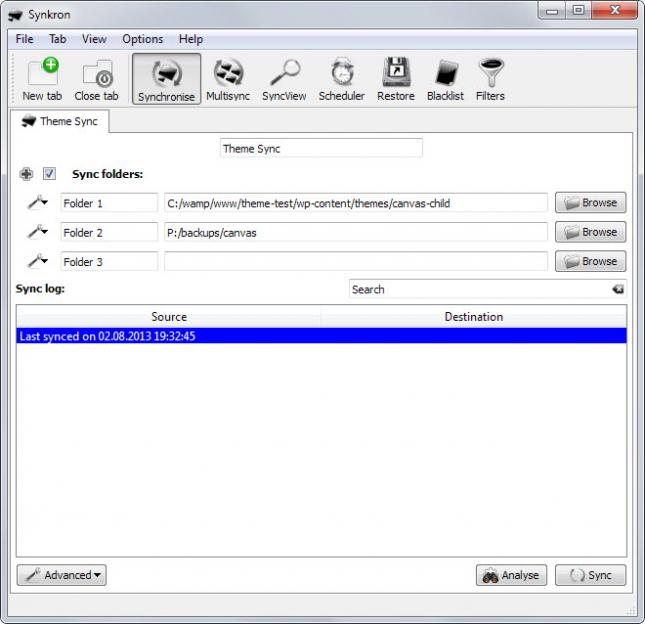This screenshot has width=645, height=624.
Task: Click the New tab toolbar icon
Action: click(x=41, y=79)
